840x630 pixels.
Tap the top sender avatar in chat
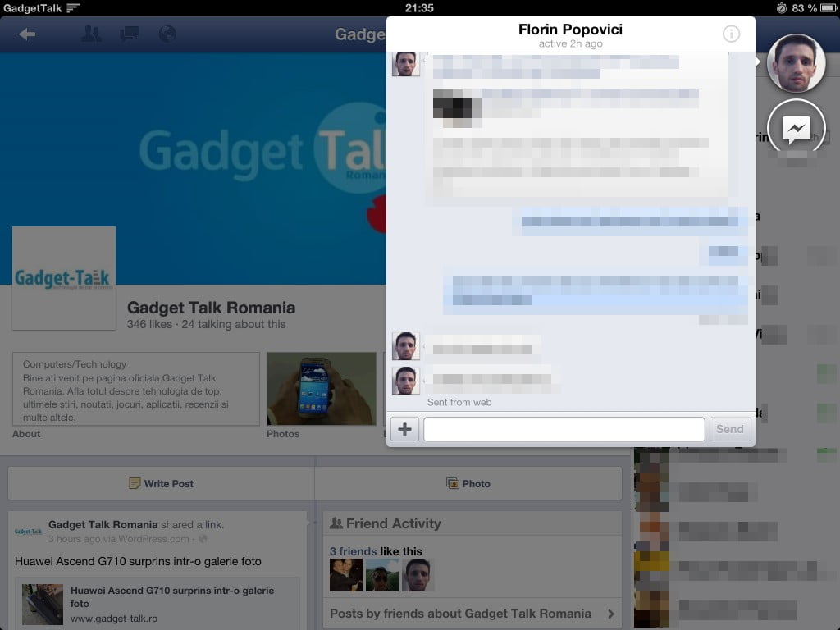pyautogui.click(x=405, y=64)
